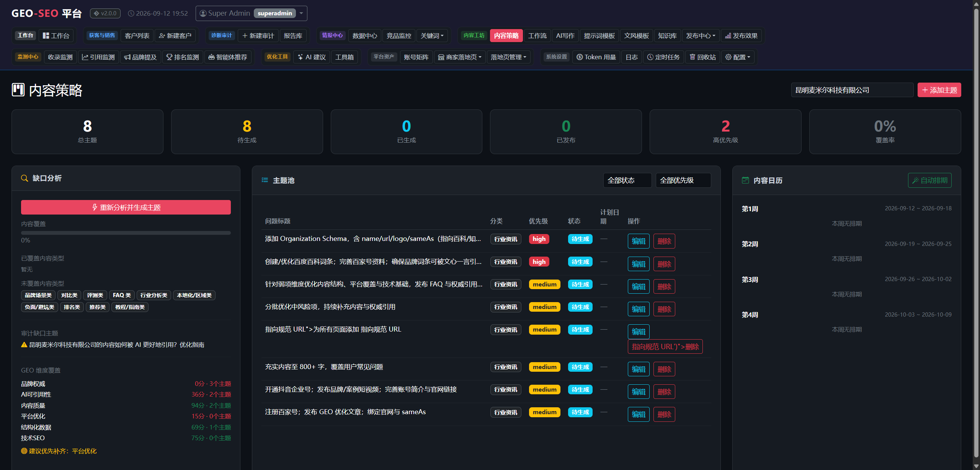Click 添加主题 button
The width and height of the screenshot is (980, 470).
[939, 90]
